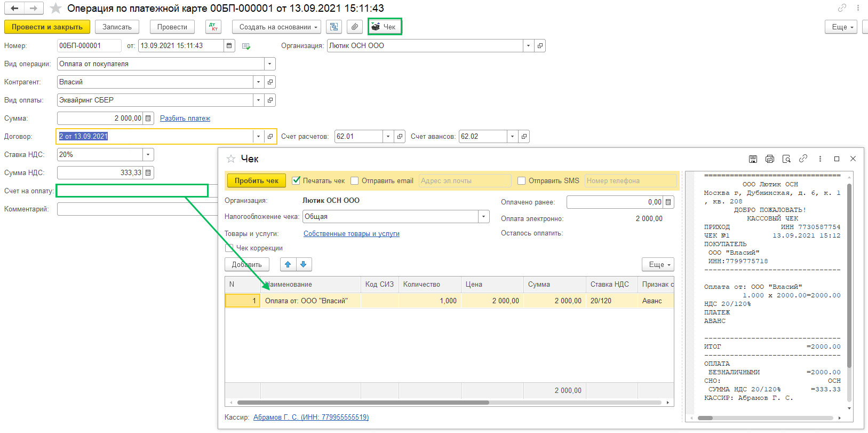Open the Разбить платеж link
The width and height of the screenshot is (868, 433).
coord(185,119)
